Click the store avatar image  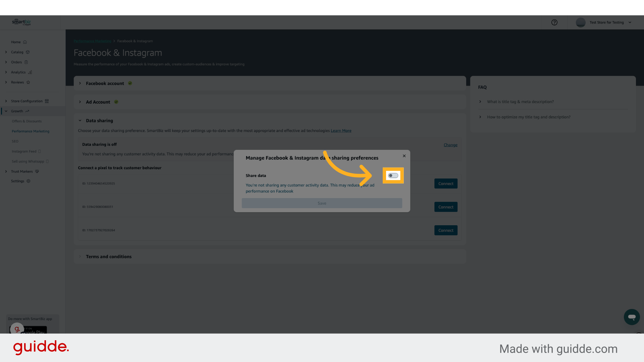tap(581, 22)
